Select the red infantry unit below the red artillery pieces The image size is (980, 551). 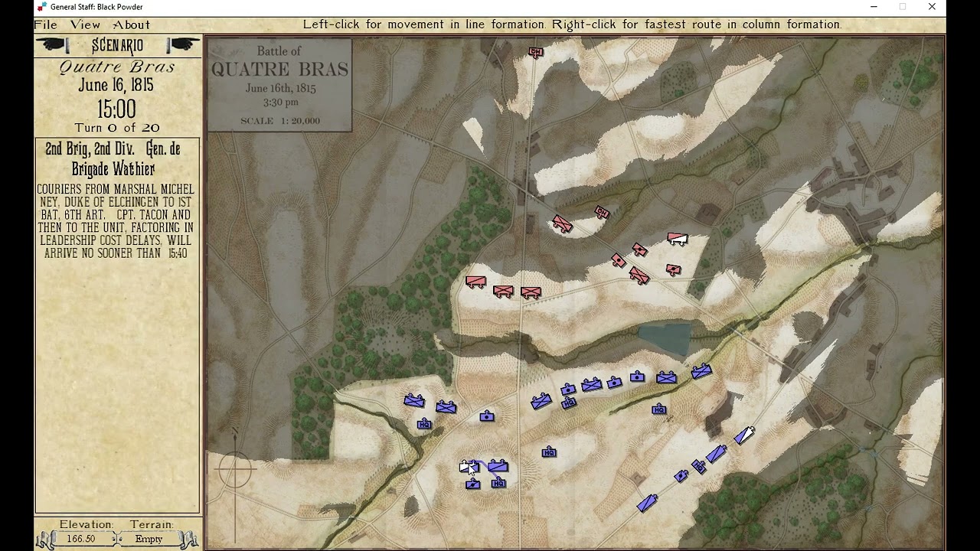pyautogui.click(x=639, y=275)
